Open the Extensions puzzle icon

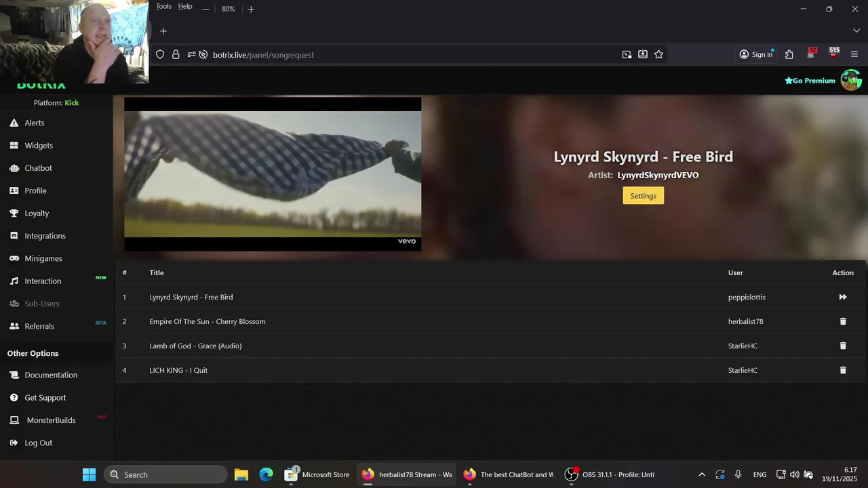(789, 55)
